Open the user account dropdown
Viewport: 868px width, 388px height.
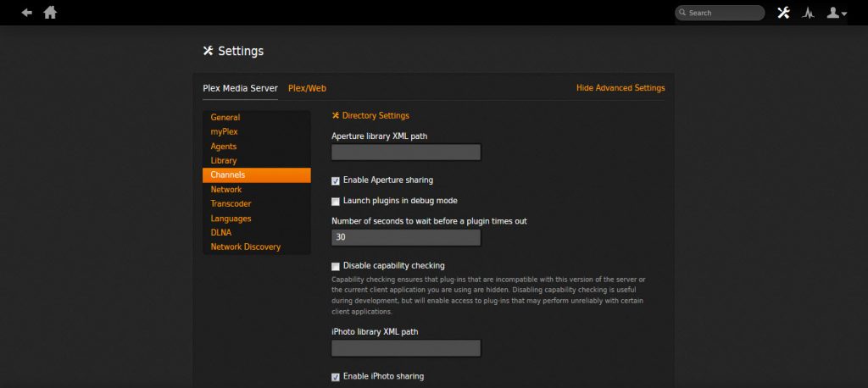tap(837, 13)
